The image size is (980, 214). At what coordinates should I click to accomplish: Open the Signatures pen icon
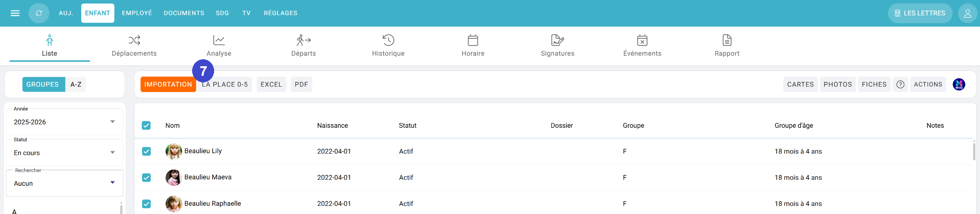tap(557, 40)
